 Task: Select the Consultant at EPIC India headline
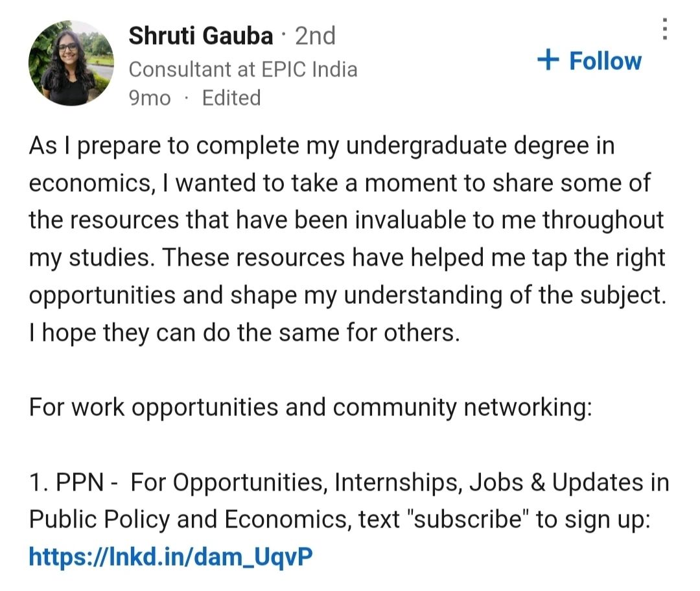(x=243, y=69)
